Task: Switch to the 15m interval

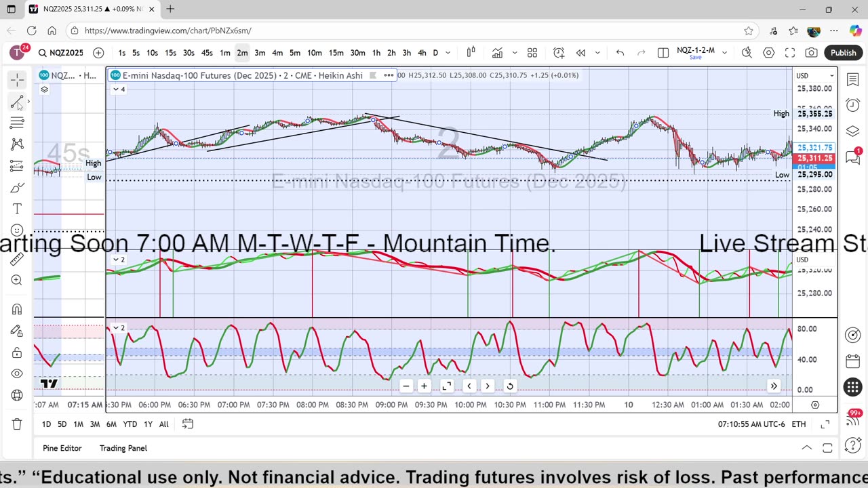Action: coord(336,53)
